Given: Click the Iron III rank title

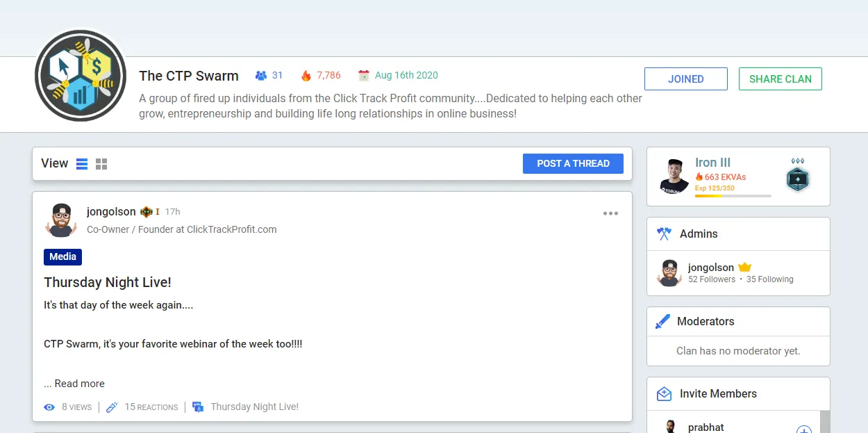Looking at the screenshot, I should [x=712, y=163].
